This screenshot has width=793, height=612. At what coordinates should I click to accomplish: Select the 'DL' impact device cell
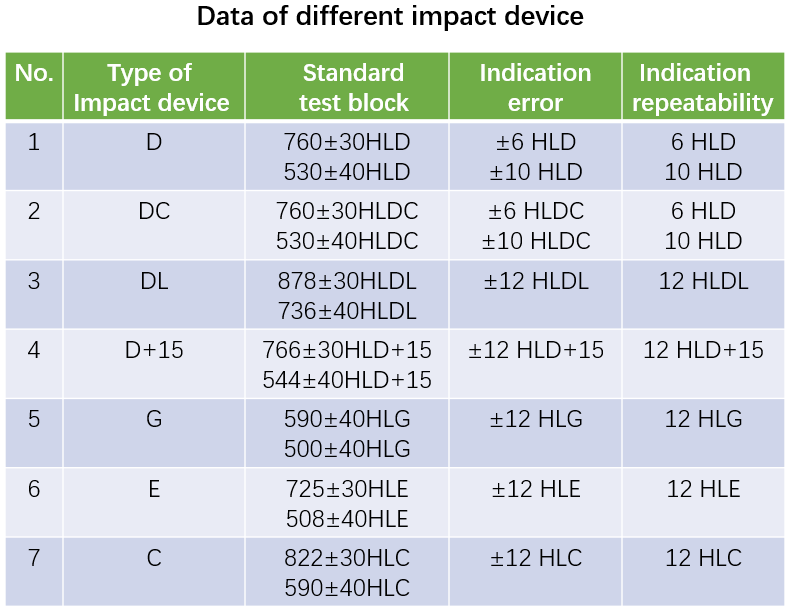(x=154, y=282)
